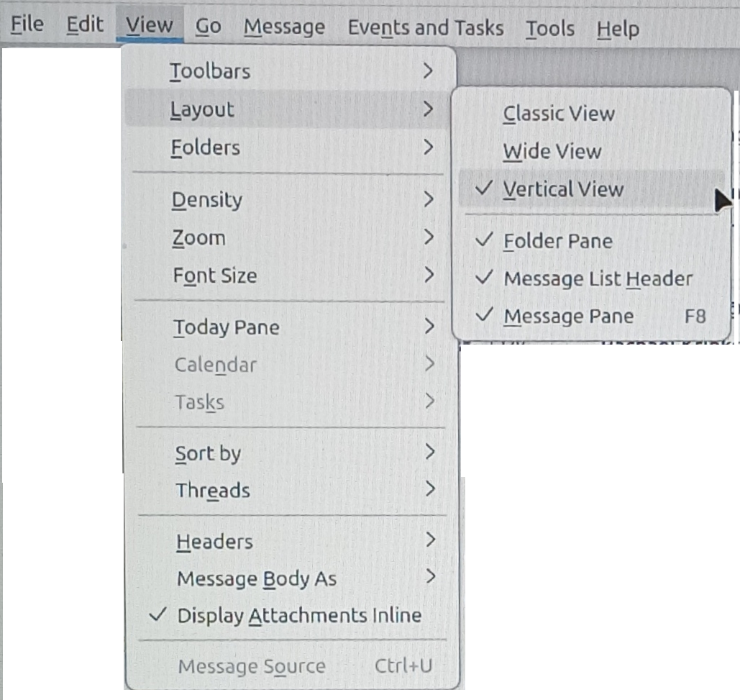
Task: Open Font Size submenu
Action: [288, 276]
